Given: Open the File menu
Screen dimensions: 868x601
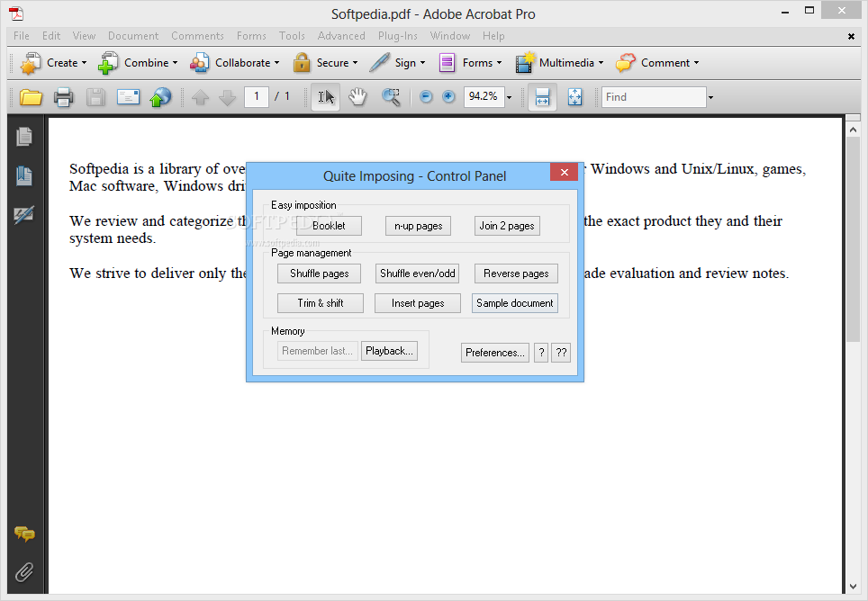Looking at the screenshot, I should (21, 36).
